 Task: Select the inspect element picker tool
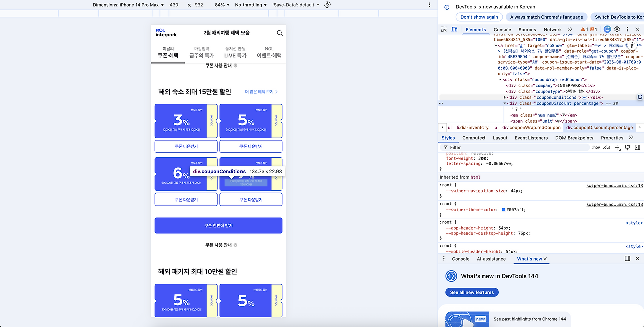(x=444, y=29)
